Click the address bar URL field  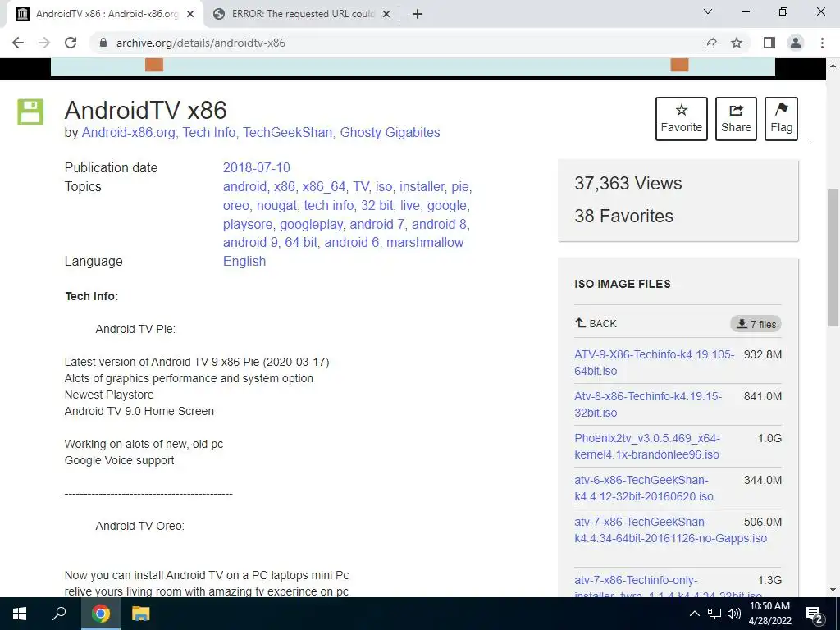pos(396,43)
